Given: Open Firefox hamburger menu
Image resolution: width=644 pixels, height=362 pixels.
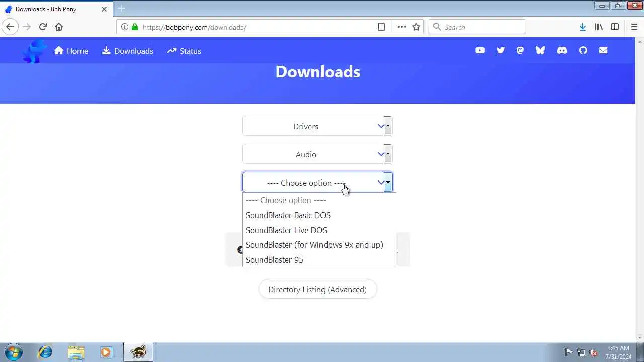Looking at the screenshot, I should [x=634, y=27].
